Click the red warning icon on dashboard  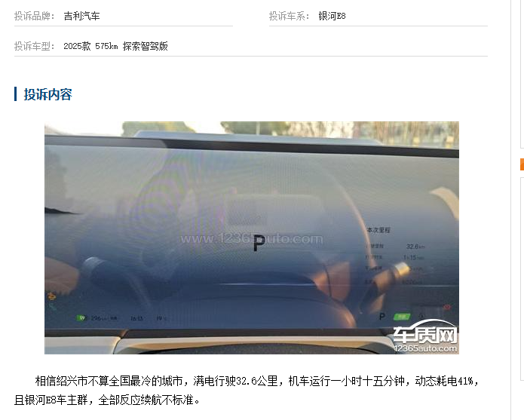click(447, 307)
